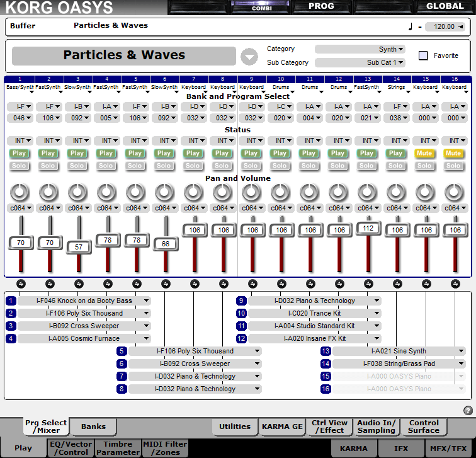Click swap icon under channel 3 fader
Screen dimensions: 476x458
[x=79, y=284]
